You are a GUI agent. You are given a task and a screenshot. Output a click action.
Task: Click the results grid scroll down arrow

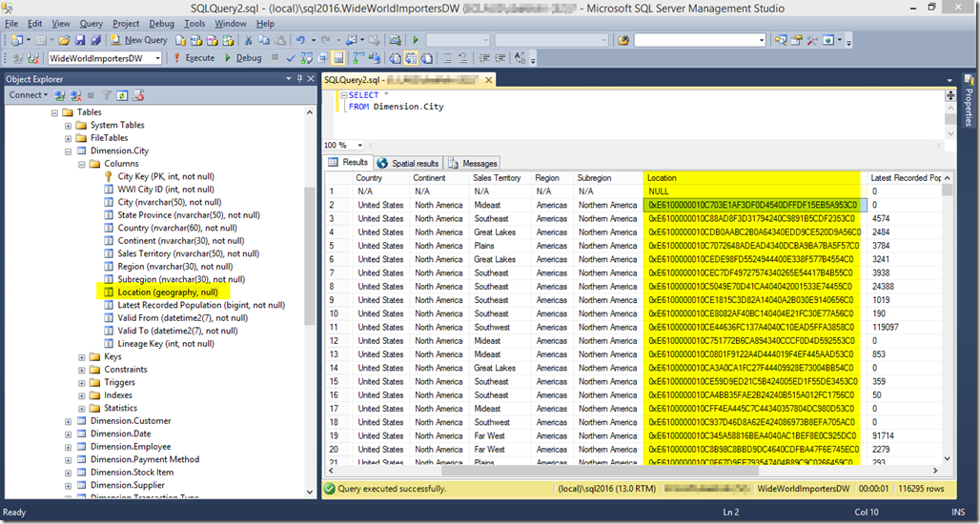[948, 459]
